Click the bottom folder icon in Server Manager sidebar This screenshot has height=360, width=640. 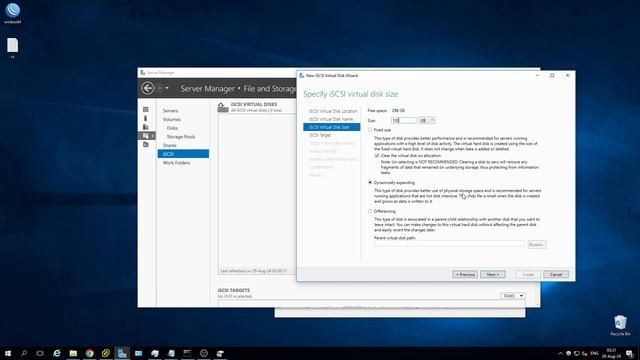tap(146, 144)
